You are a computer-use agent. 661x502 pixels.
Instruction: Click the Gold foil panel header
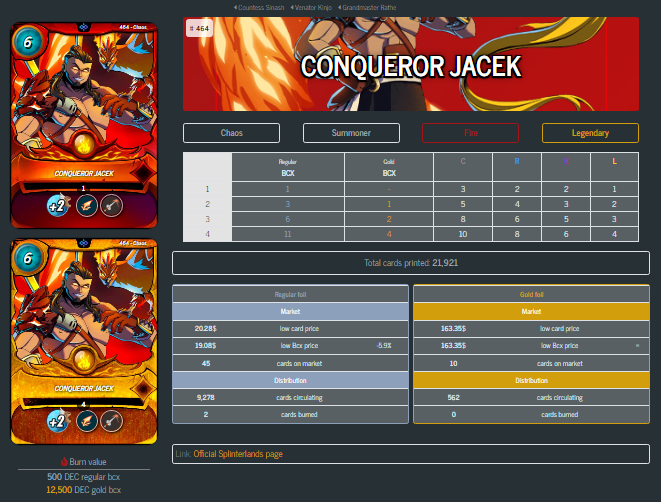click(532, 294)
